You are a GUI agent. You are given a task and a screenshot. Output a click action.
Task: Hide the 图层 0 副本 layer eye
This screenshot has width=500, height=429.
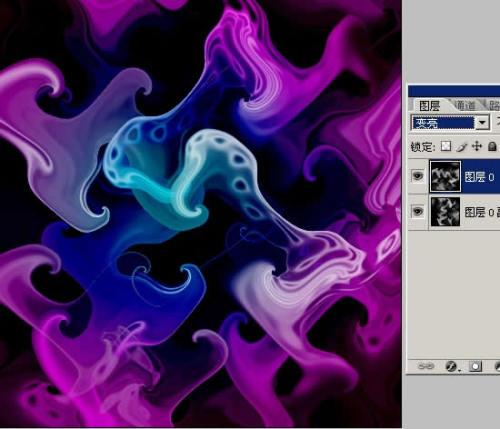point(418,211)
